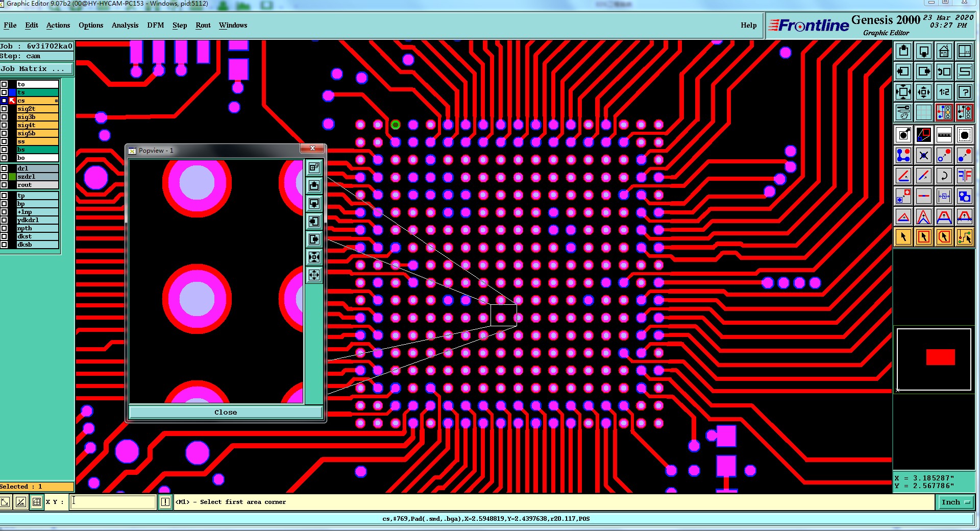Viewport: 980px width, 531px height.
Task: Click the Close button in Popview
Action: (x=226, y=412)
